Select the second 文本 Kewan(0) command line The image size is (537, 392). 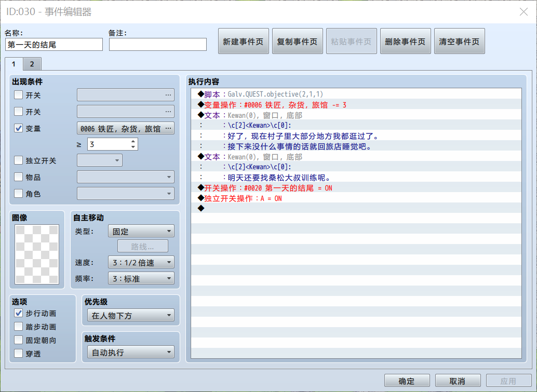pos(356,157)
